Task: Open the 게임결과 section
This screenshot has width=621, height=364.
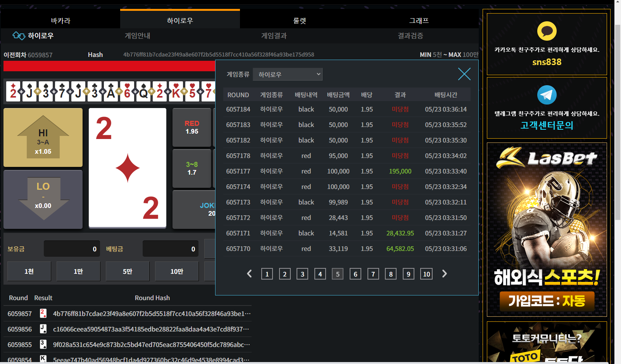Action: (x=274, y=36)
